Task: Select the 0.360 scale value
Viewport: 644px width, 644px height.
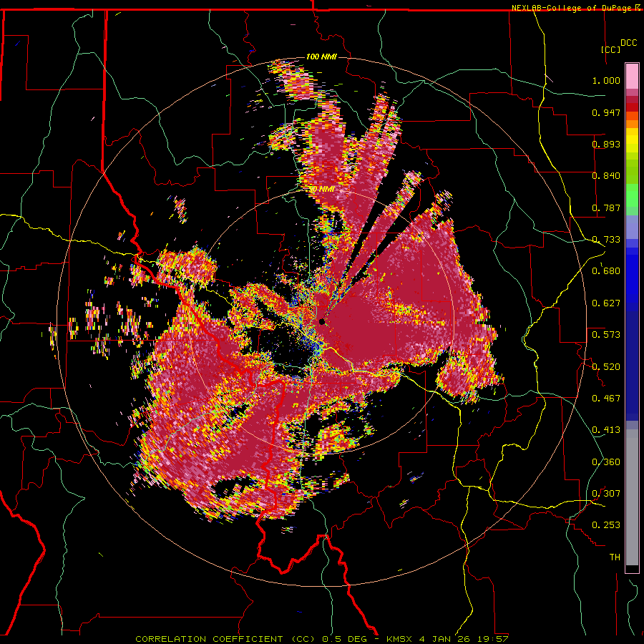Action: [x=606, y=462]
